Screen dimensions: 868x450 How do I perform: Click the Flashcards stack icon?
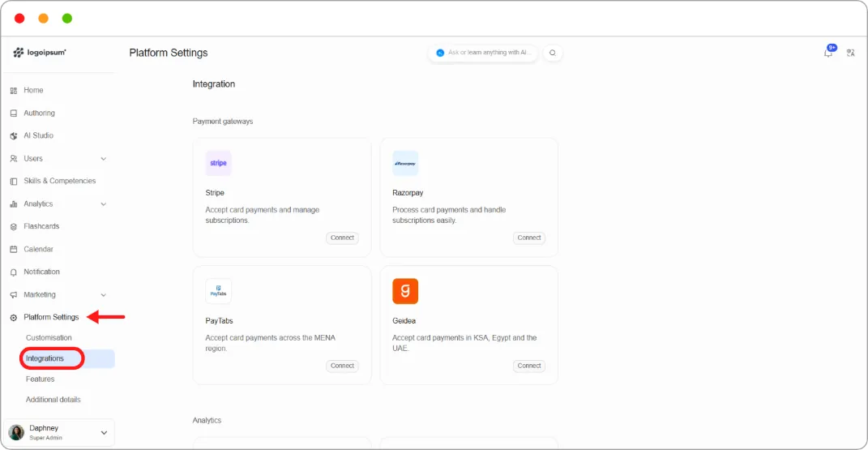(x=14, y=226)
